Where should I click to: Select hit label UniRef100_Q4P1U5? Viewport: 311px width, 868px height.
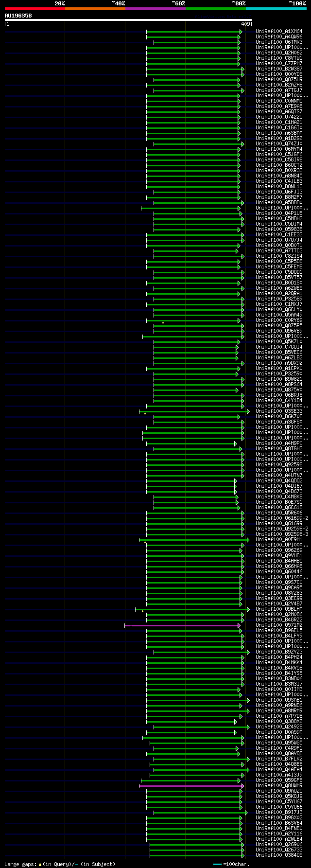[279, 213]
